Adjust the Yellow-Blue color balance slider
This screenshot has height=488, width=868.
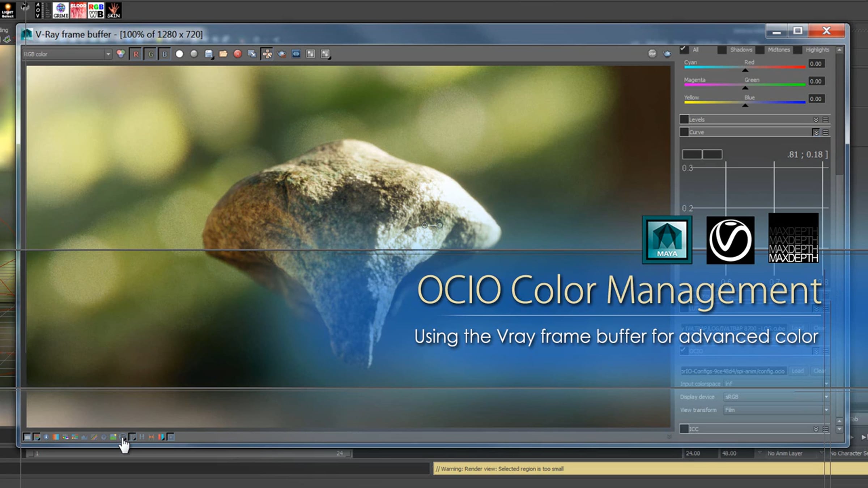click(745, 104)
